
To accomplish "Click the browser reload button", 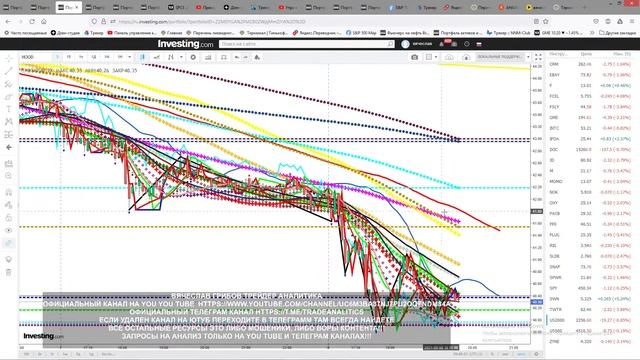I will coord(32,21).
